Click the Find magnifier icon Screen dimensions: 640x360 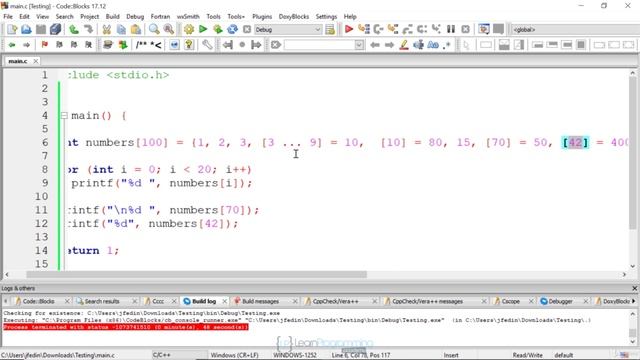[x=154, y=29]
